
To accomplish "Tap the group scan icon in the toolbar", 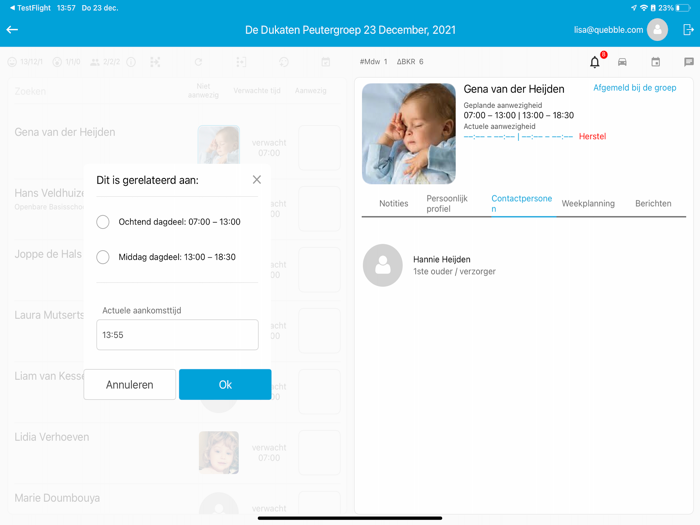I will pos(155,62).
